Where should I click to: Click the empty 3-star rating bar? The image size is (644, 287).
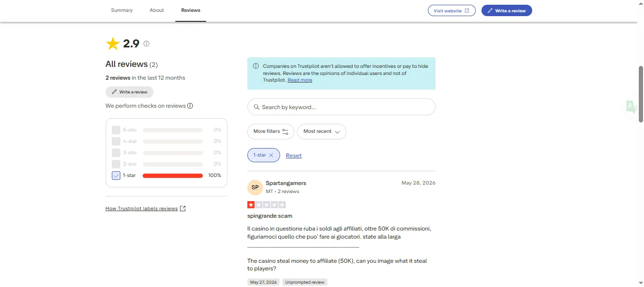click(x=172, y=153)
